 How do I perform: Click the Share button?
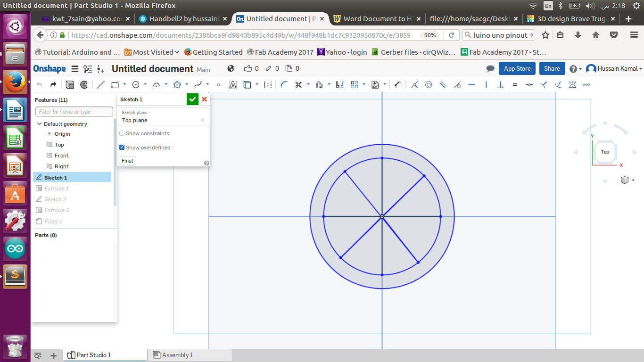(x=552, y=69)
